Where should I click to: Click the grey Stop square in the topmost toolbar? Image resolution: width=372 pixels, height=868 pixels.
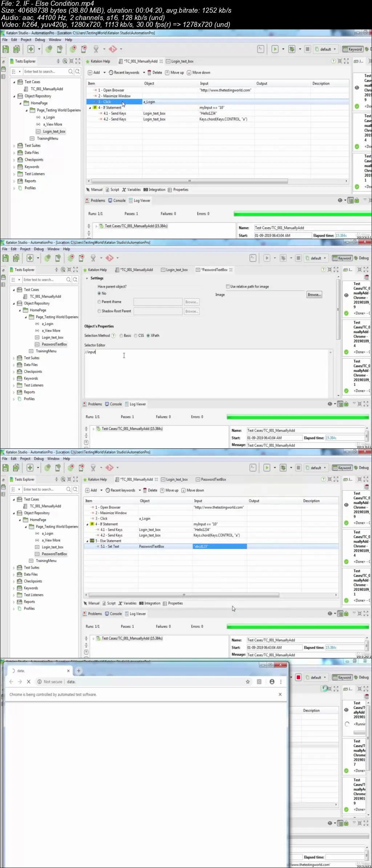point(307,49)
